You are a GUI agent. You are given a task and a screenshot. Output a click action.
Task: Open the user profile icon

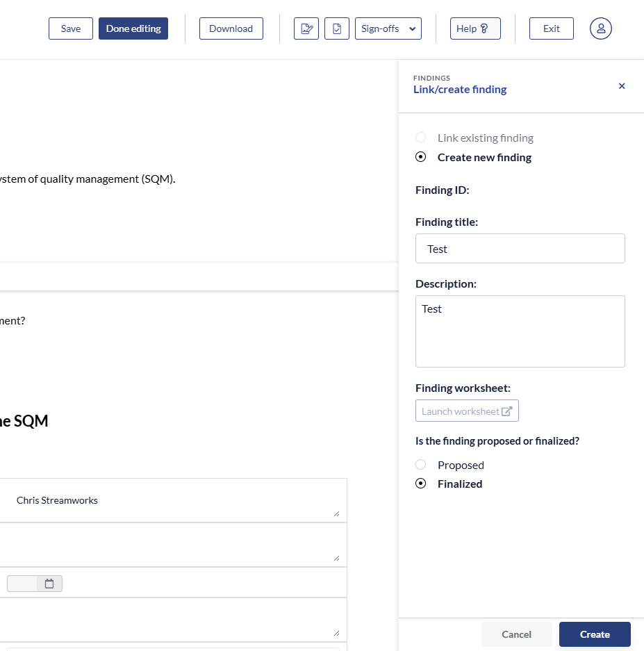click(x=600, y=28)
